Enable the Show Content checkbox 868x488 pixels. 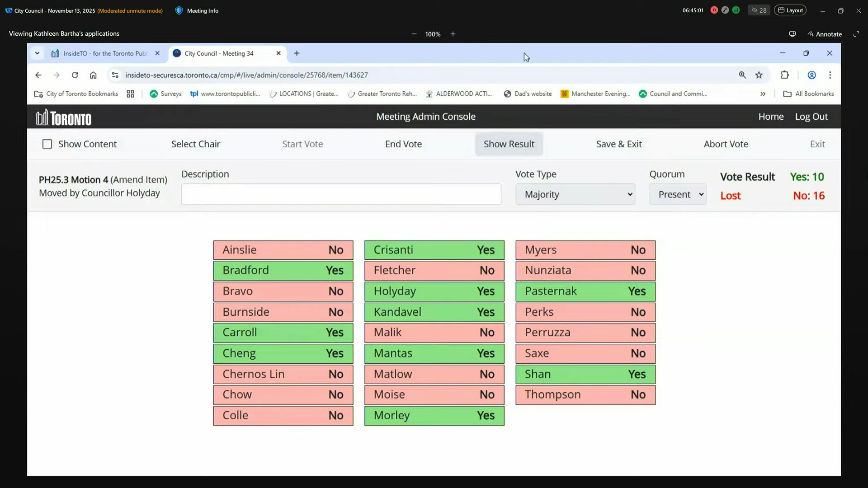(47, 144)
